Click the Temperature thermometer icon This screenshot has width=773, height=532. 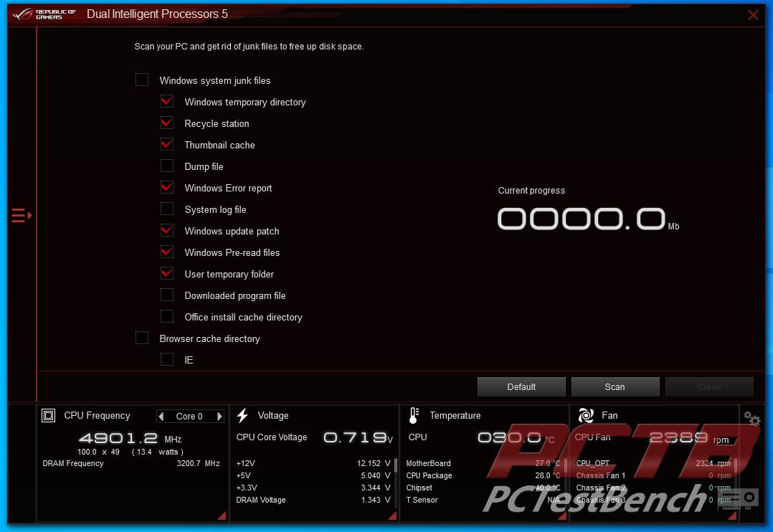coord(414,416)
